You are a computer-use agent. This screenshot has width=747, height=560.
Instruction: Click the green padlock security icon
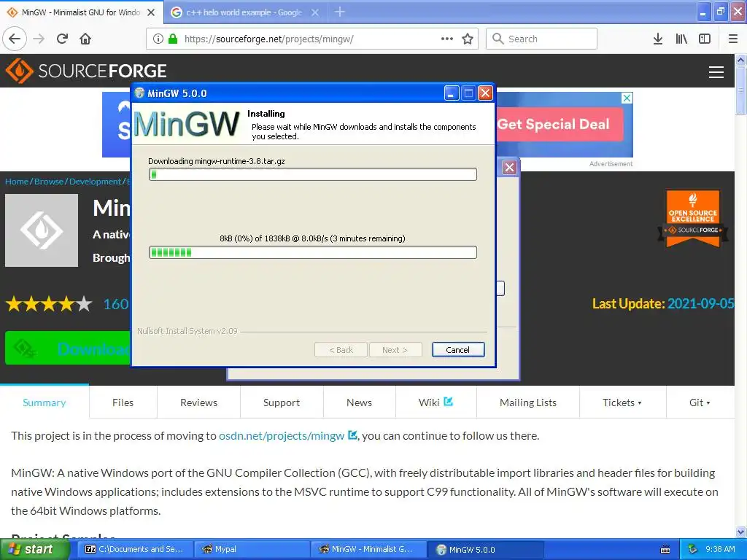[173, 39]
